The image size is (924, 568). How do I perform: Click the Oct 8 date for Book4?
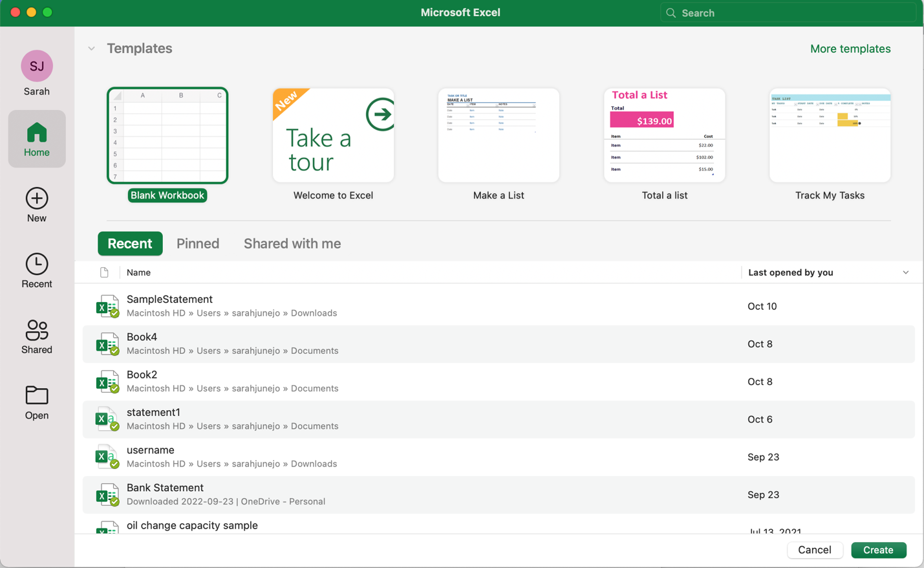[760, 344]
